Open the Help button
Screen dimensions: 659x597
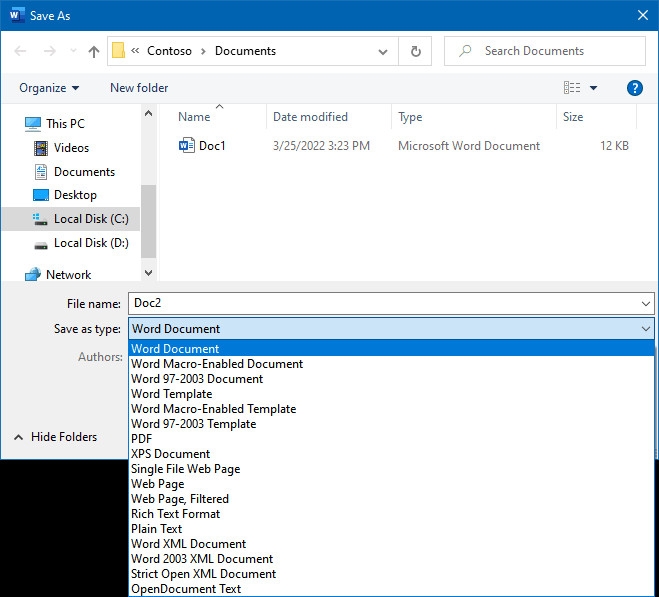[635, 88]
